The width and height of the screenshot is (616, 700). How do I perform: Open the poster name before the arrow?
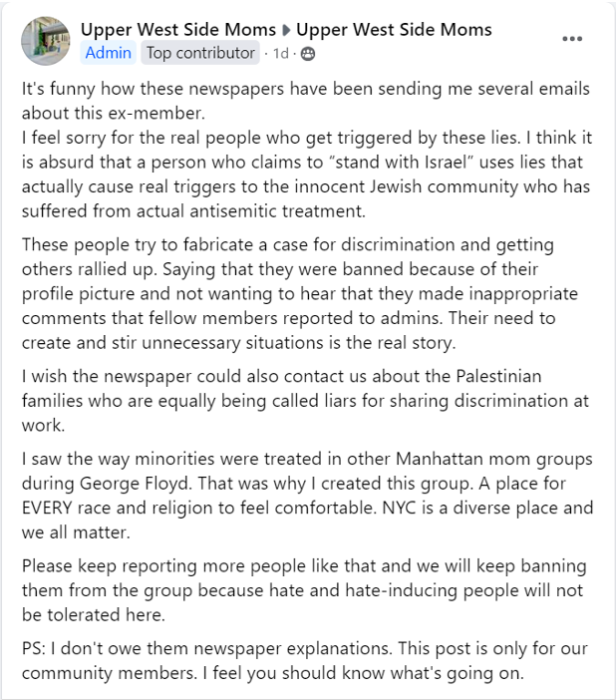coord(178,30)
